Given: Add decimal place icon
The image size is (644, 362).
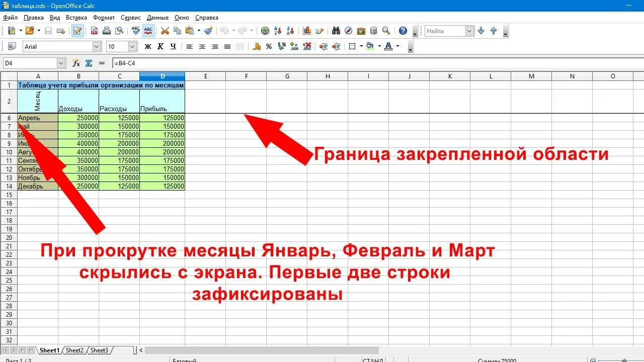Looking at the screenshot, I should tap(294, 46).
